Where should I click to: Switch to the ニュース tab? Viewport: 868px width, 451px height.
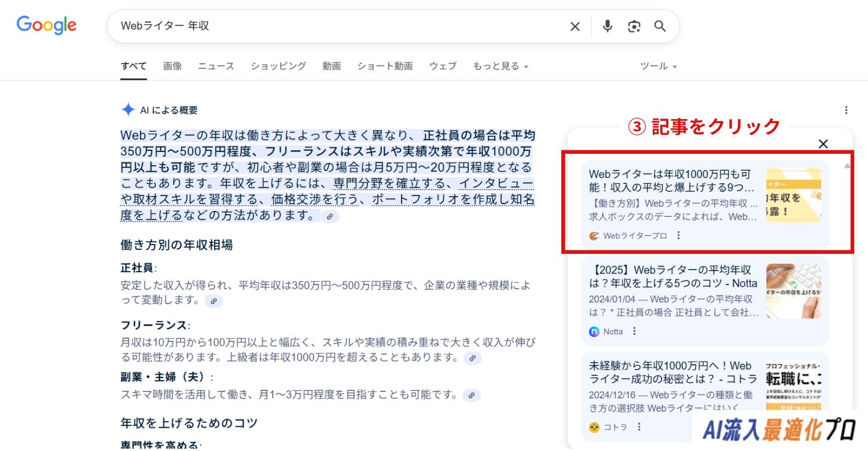pos(216,66)
